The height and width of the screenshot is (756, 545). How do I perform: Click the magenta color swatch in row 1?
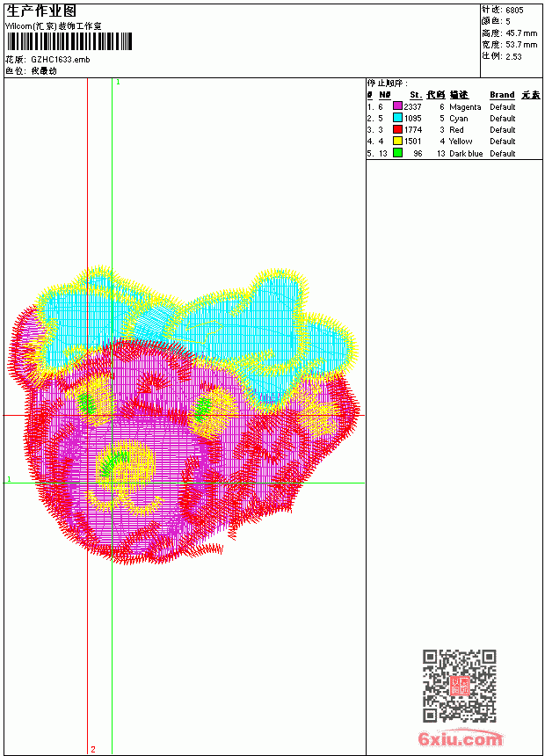click(397, 106)
